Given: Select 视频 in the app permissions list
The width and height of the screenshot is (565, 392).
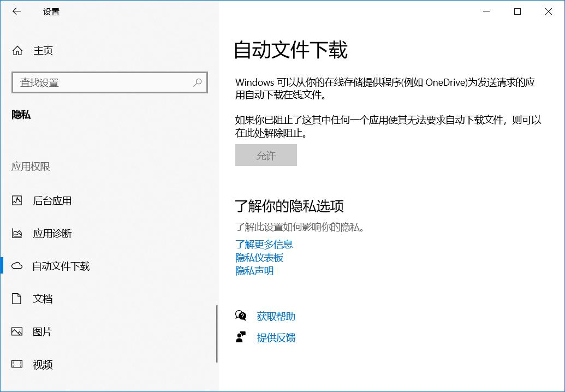Looking at the screenshot, I should tap(43, 364).
